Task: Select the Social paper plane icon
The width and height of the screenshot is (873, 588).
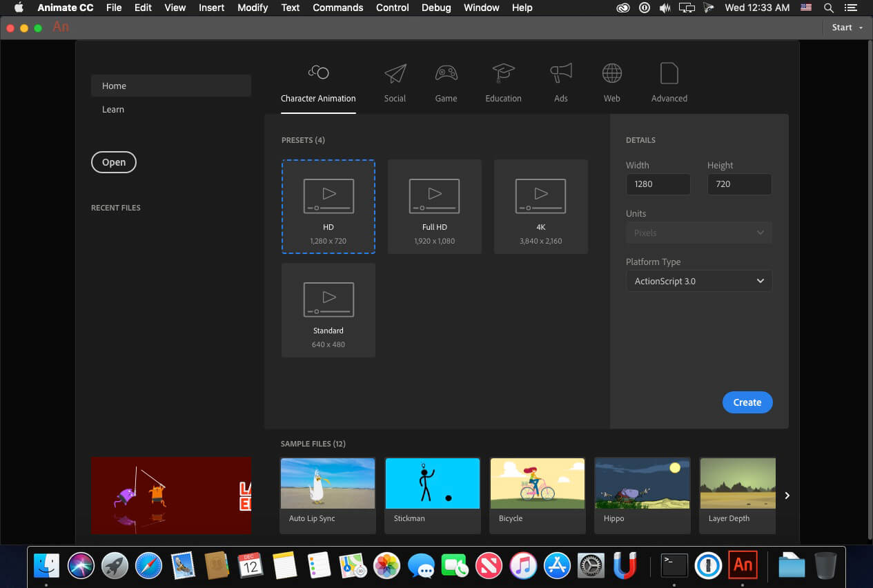Action: click(395, 74)
